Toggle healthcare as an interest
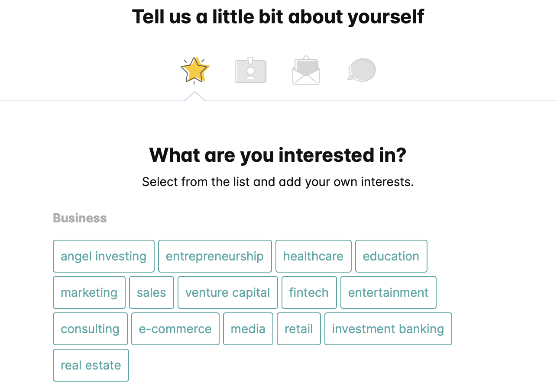This screenshot has height=392, width=557. click(313, 256)
